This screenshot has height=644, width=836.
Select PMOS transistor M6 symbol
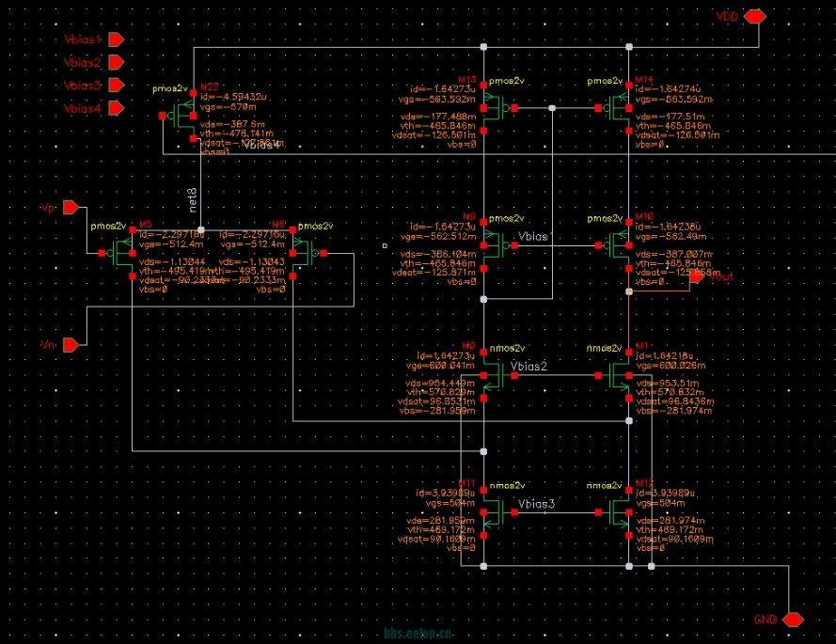308,253
